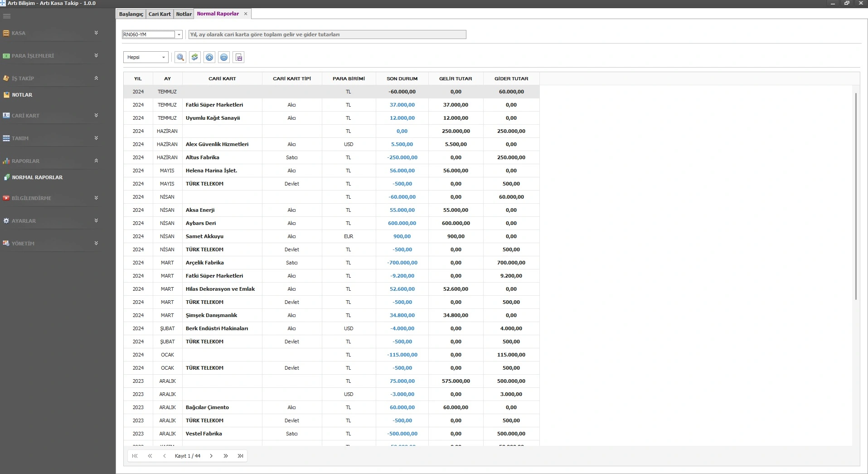Image resolution: width=868 pixels, height=474 pixels.
Task: Switch to the Başlangıç tab
Action: click(131, 14)
